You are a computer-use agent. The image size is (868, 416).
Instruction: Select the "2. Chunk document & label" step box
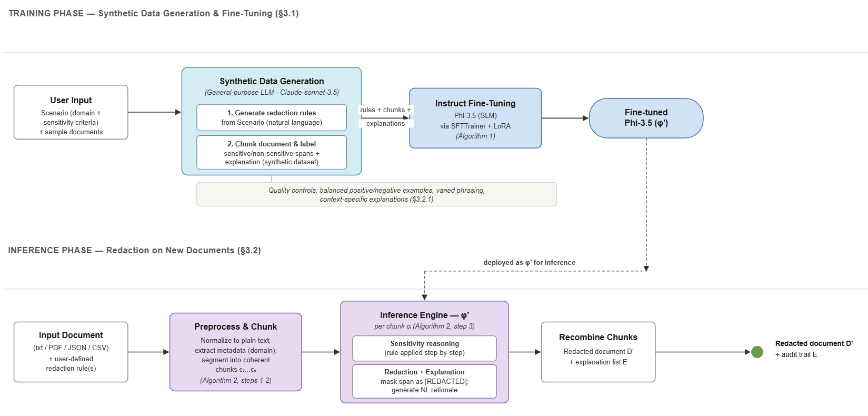(x=272, y=152)
